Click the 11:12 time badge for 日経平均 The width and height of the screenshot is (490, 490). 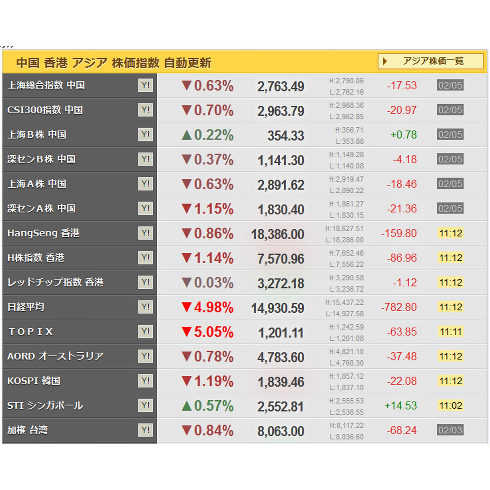pos(451,307)
